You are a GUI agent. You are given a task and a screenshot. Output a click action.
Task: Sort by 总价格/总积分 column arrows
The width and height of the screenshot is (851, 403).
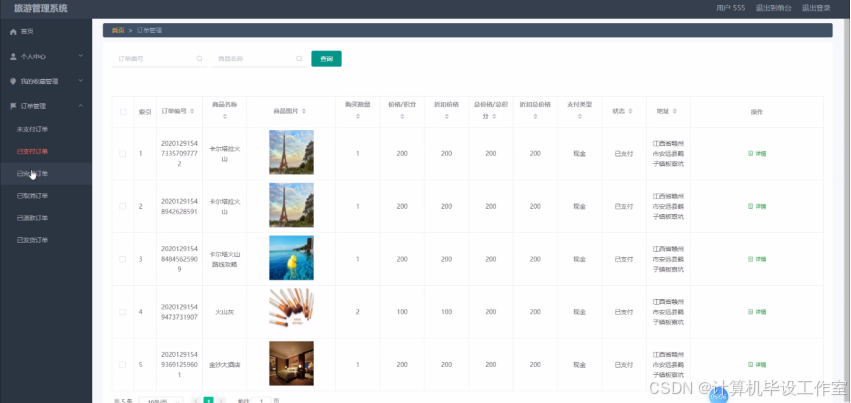[x=494, y=117]
